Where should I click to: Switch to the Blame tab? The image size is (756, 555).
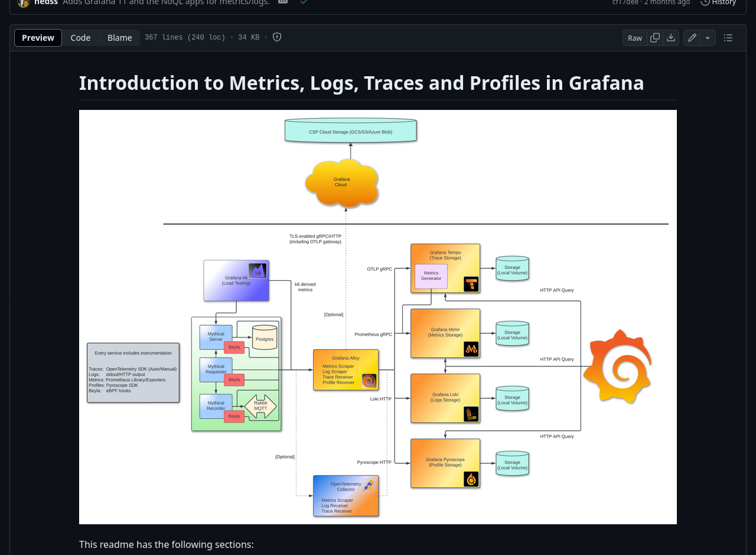pyautogui.click(x=119, y=38)
